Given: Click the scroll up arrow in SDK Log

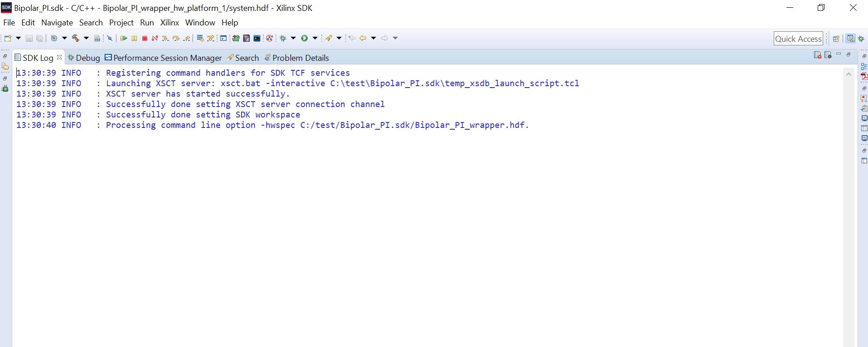Looking at the screenshot, I should pos(849,74).
